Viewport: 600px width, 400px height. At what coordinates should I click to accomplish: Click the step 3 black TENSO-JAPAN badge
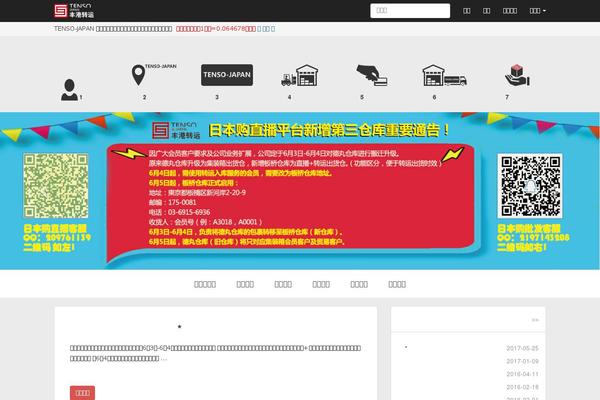coord(227,75)
